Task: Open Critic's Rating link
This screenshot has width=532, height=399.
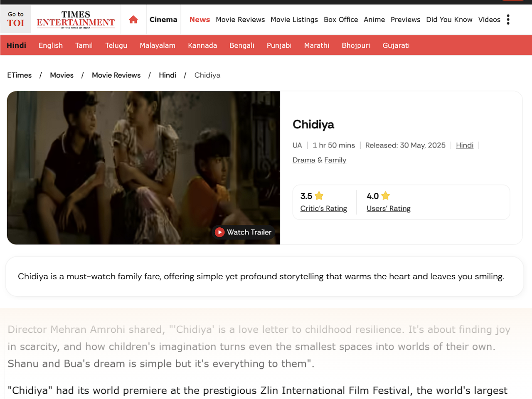Action: [x=324, y=209]
